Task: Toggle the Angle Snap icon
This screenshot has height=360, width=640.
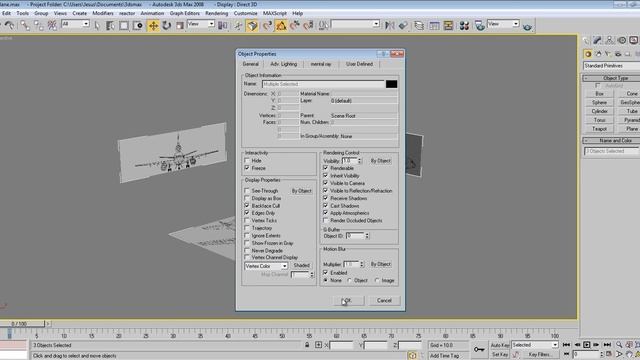Action: (281, 26)
